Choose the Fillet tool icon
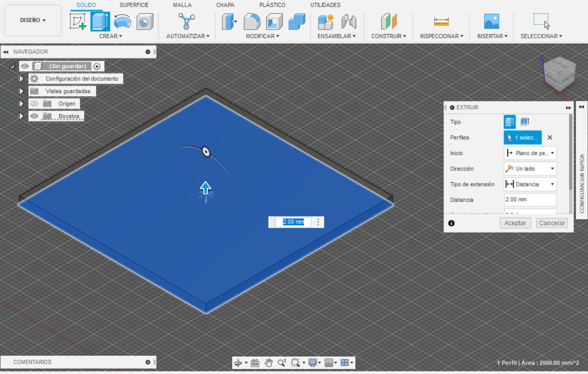The image size is (588, 374). click(252, 22)
